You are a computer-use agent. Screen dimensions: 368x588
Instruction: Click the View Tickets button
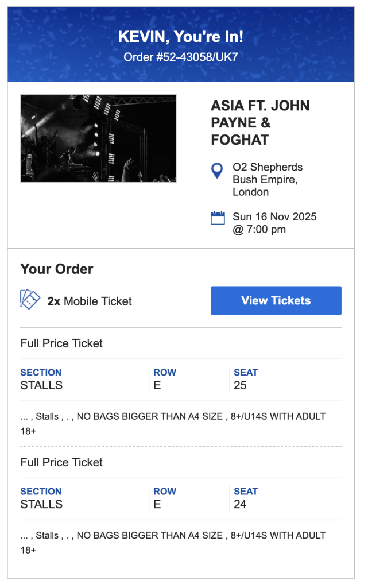coord(276,300)
